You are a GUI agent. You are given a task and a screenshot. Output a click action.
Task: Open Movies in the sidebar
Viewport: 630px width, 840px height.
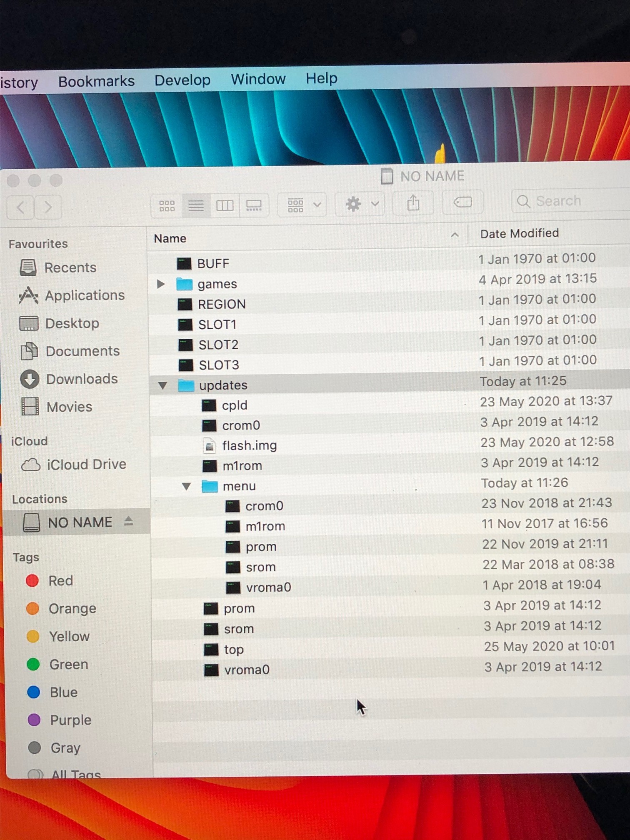point(57,407)
